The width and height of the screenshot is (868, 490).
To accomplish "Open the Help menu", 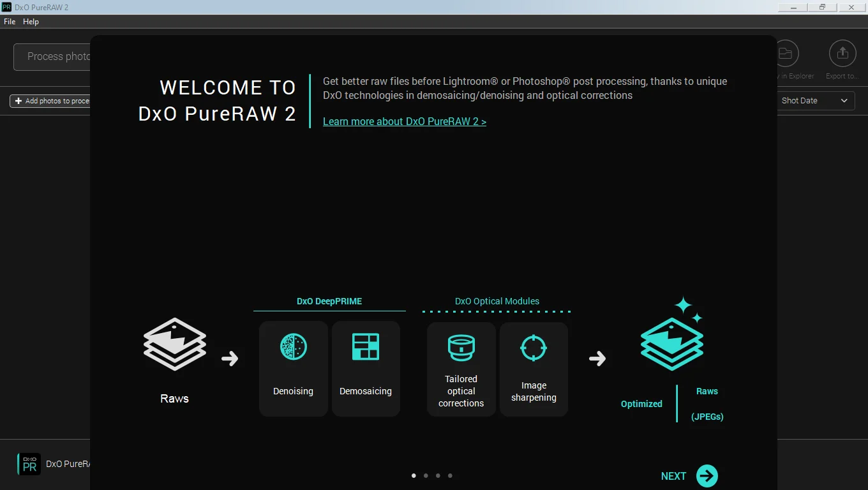I will coord(31,22).
